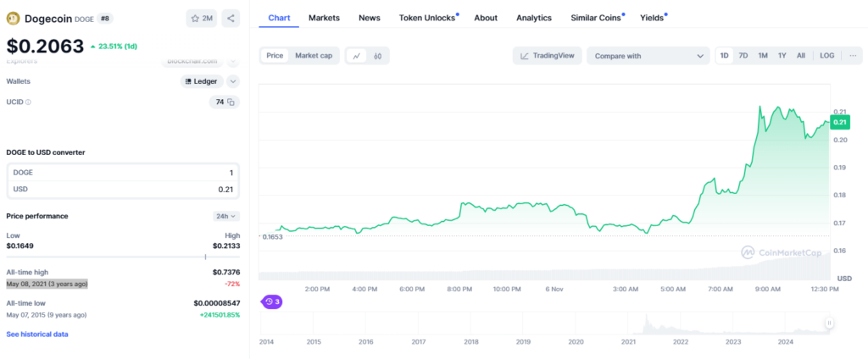
Task: Click the $0.7376 all-time high value
Action: [x=226, y=272]
